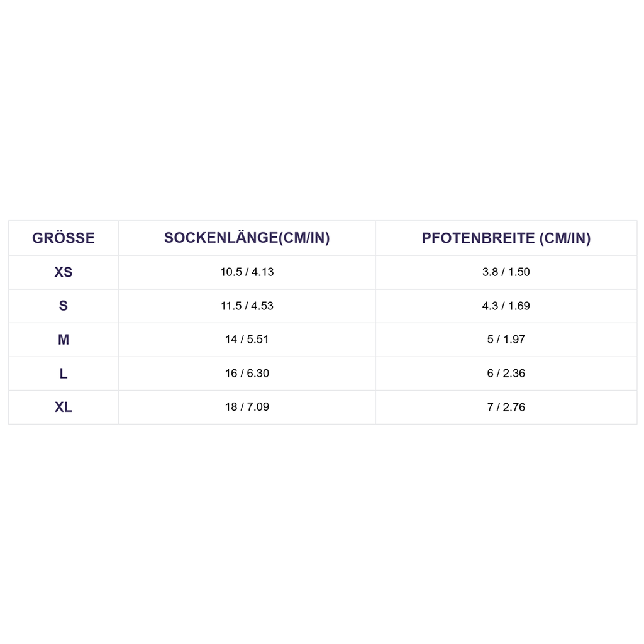Click the S size label

pos(64,306)
